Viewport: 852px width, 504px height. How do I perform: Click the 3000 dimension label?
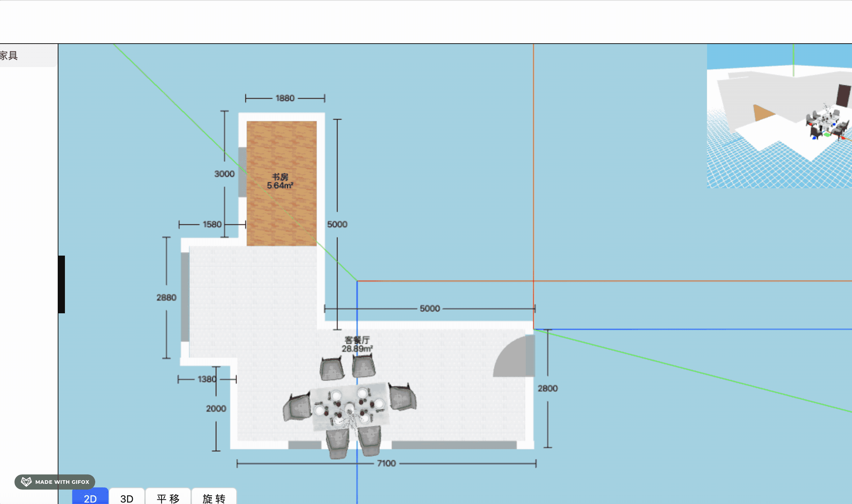tap(224, 174)
